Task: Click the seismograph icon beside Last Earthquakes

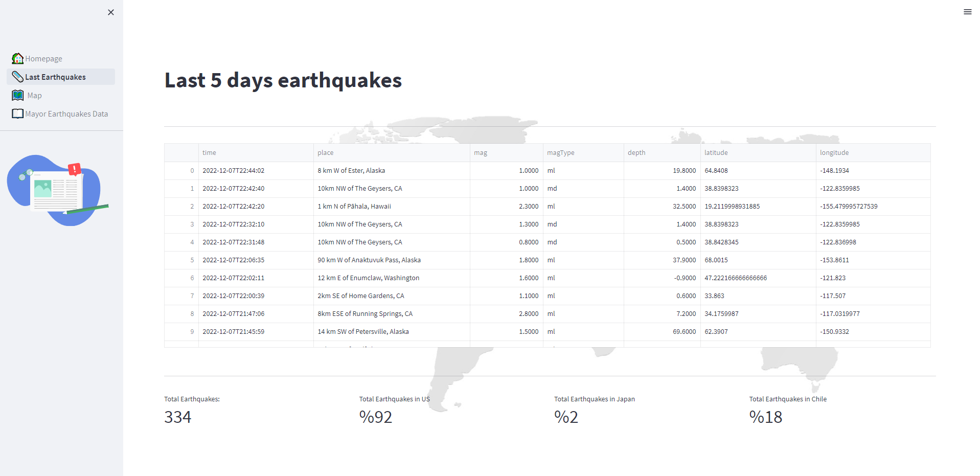Action: (x=17, y=76)
